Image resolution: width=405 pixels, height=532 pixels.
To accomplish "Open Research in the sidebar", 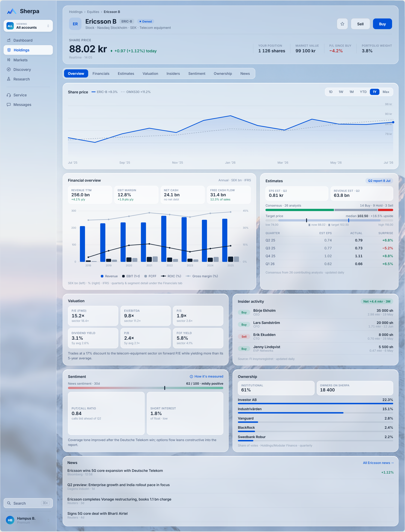I will tap(28, 79).
